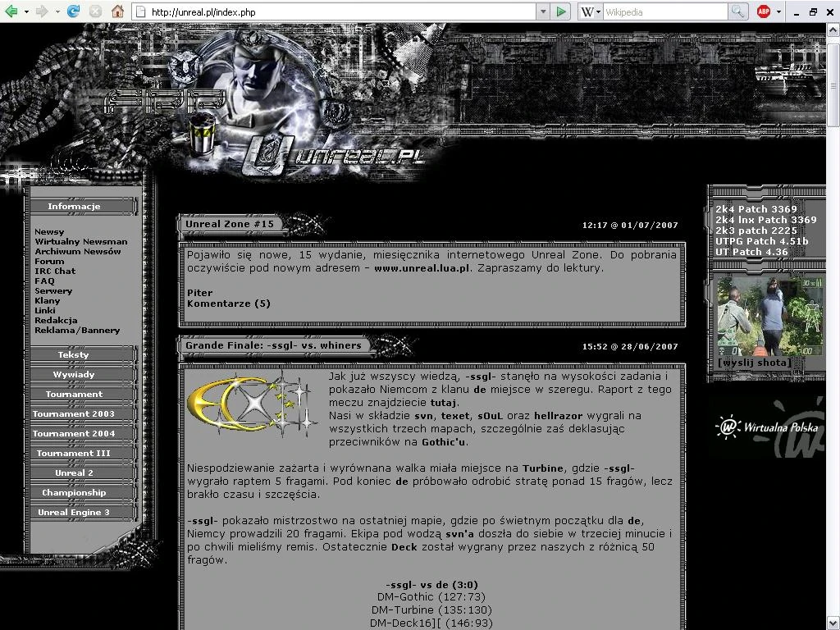
Task: Open the game screenshot thumbnail
Action: click(x=769, y=316)
